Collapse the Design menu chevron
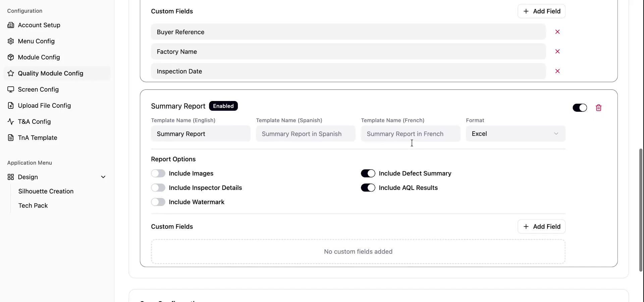 [x=103, y=177]
